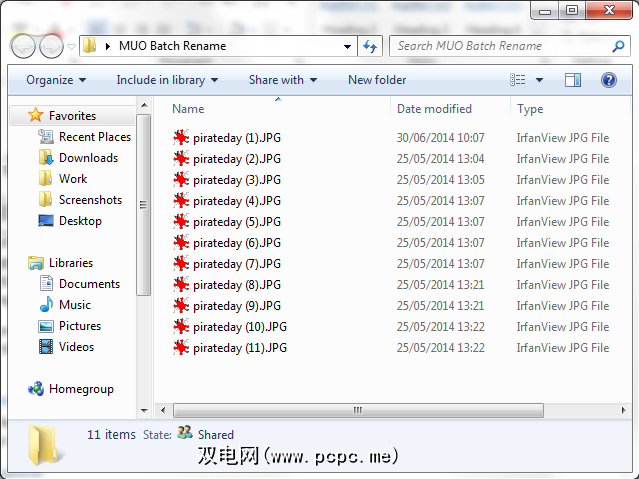Image resolution: width=639 pixels, height=479 pixels.
Task: Select icon of pirateday (7).JPG
Action: [181, 263]
